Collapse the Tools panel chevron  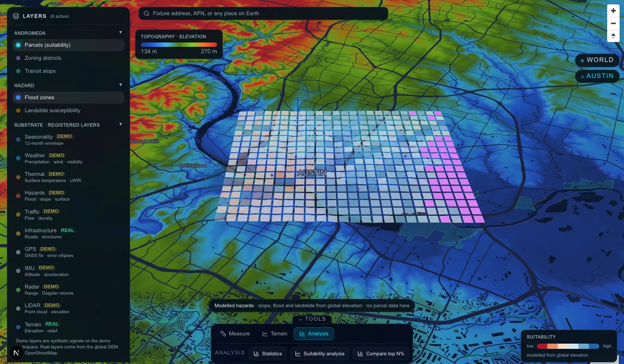click(300, 319)
